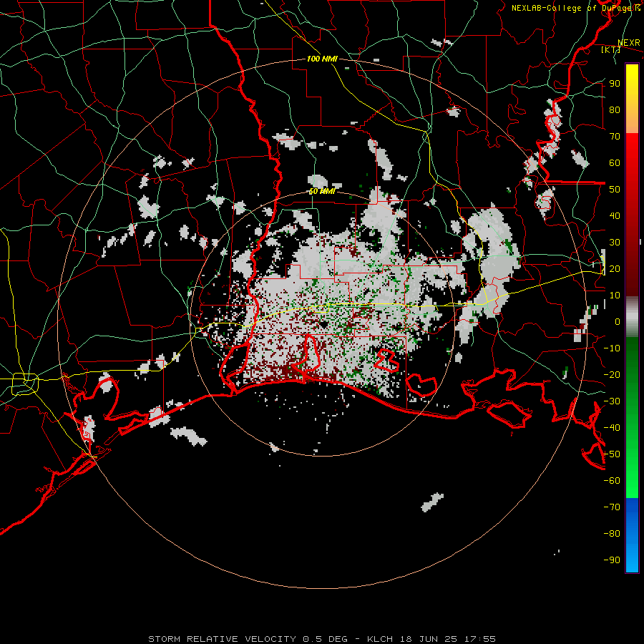Click the 18 JUN 25 date text

pos(428,639)
